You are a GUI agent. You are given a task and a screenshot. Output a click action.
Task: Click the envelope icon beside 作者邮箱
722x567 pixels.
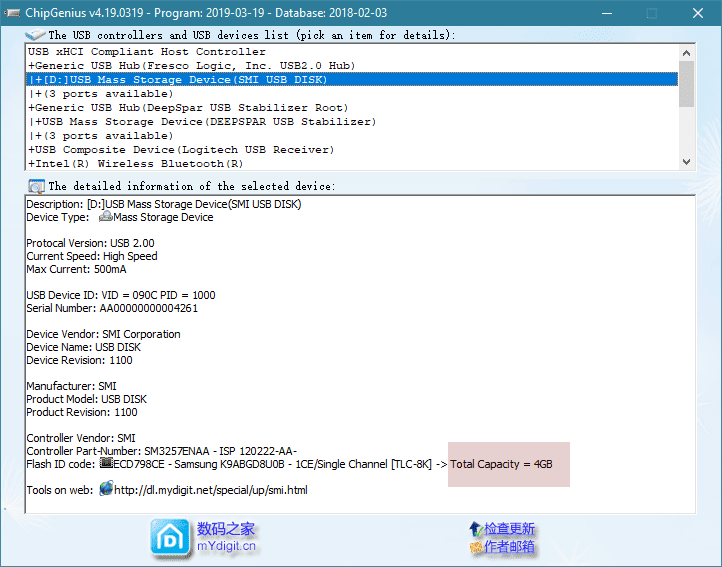[476, 547]
